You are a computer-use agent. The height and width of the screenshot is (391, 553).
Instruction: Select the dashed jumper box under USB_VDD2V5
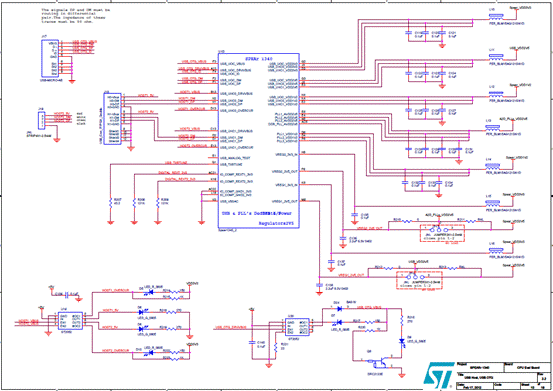(x=420, y=280)
